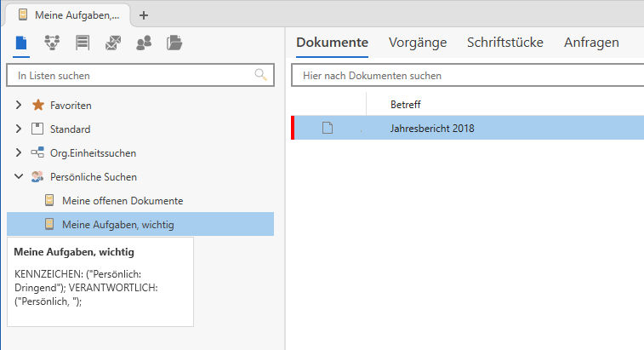Open the folder icon view
Image resolution: width=644 pixels, height=350 pixels.
click(x=174, y=43)
